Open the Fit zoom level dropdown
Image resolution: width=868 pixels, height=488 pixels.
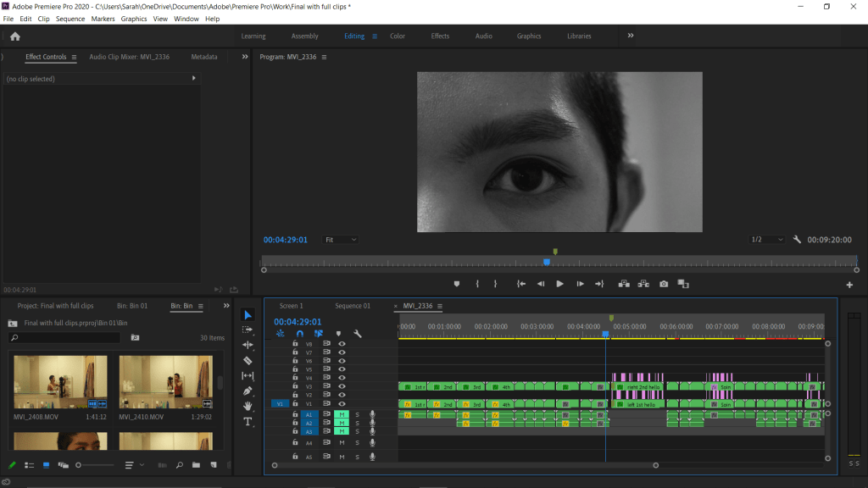point(341,240)
